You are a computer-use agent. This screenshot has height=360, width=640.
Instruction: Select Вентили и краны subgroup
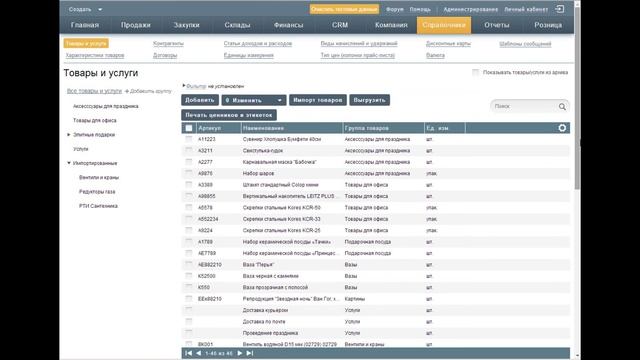pos(99,178)
